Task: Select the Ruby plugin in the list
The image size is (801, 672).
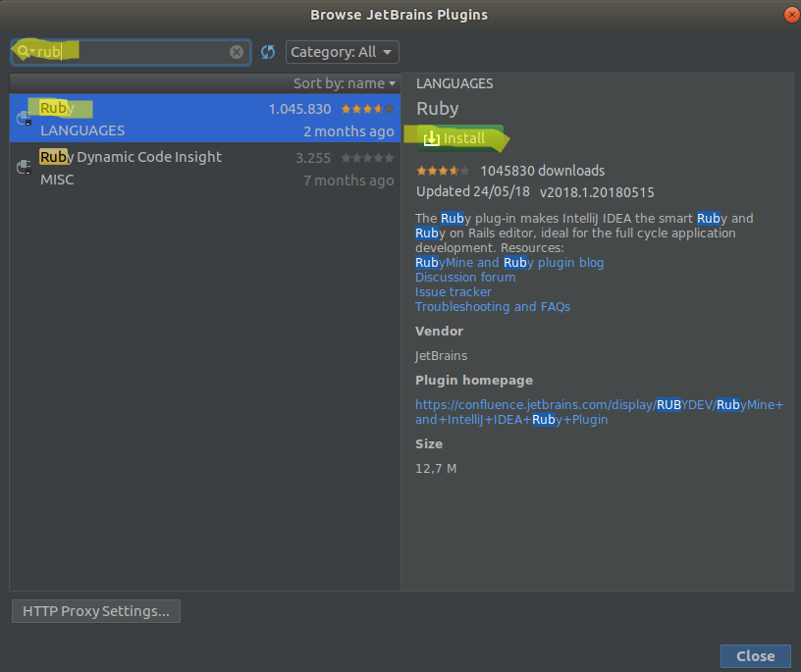Action: coord(205,119)
